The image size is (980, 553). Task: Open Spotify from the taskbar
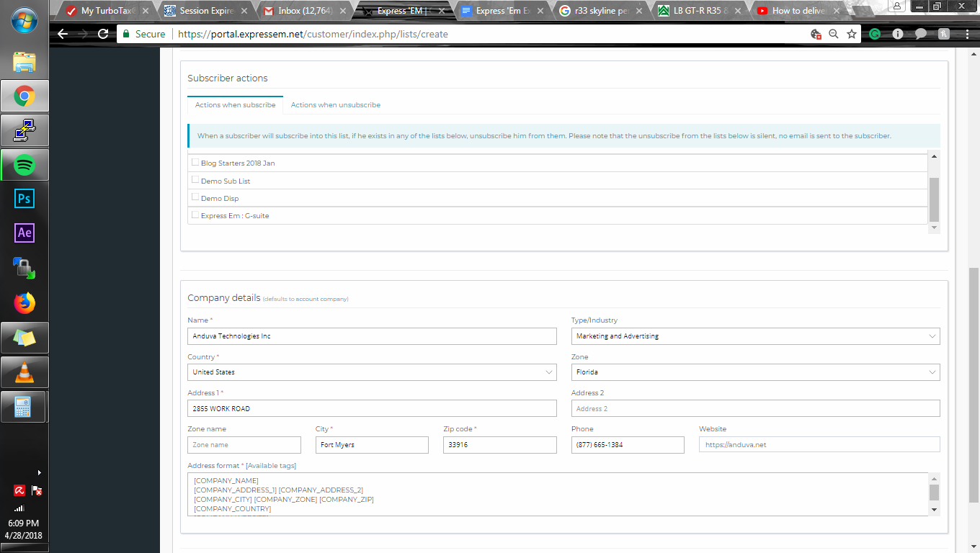(24, 165)
